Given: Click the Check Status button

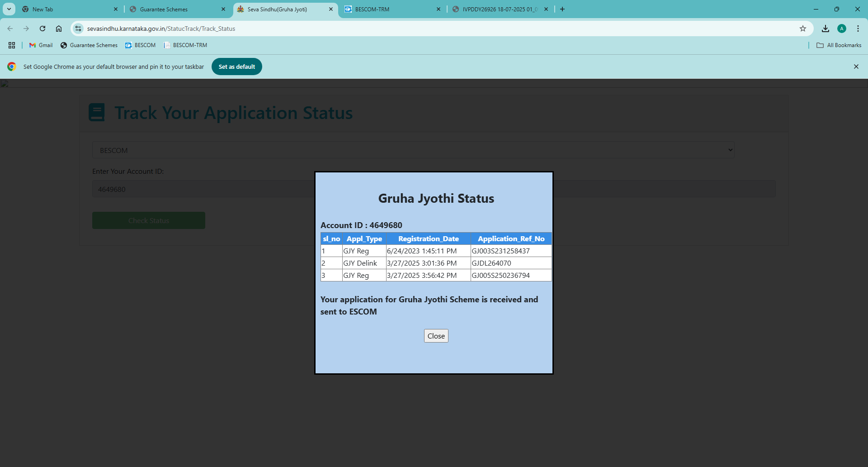Looking at the screenshot, I should pyautogui.click(x=149, y=220).
